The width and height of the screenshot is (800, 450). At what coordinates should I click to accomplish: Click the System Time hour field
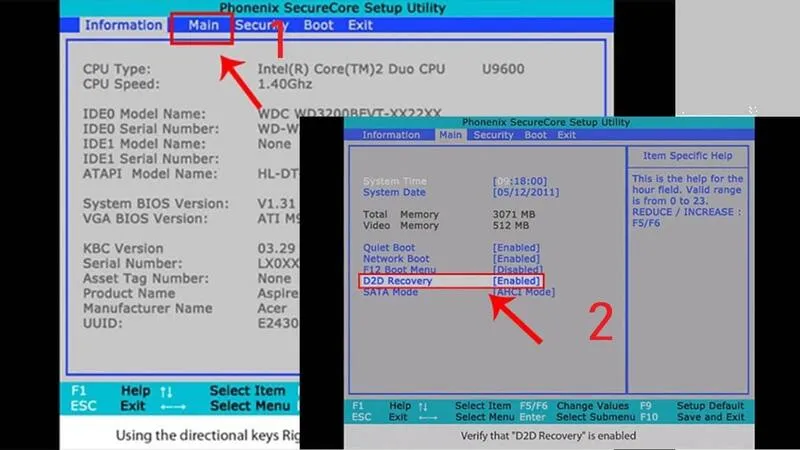[503, 180]
